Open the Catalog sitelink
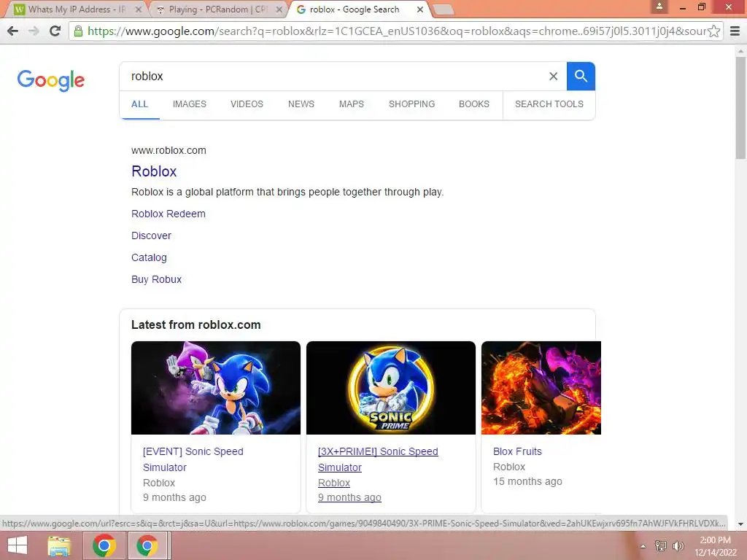Viewport: 747px width, 560px height. tap(149, 257)
